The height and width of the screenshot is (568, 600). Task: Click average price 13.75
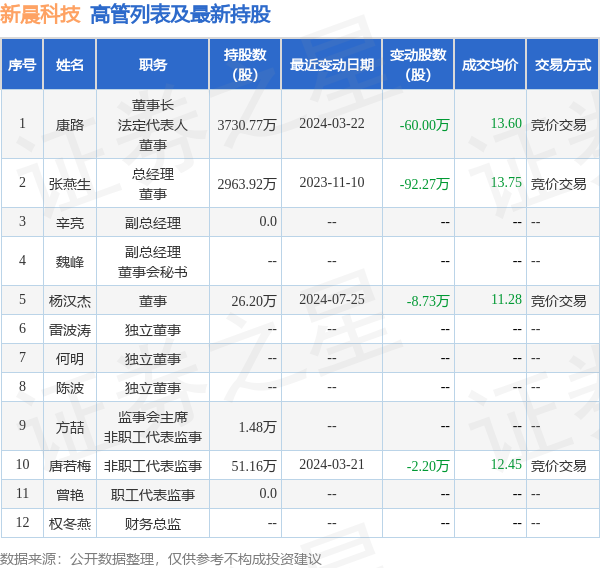(506, 182)
